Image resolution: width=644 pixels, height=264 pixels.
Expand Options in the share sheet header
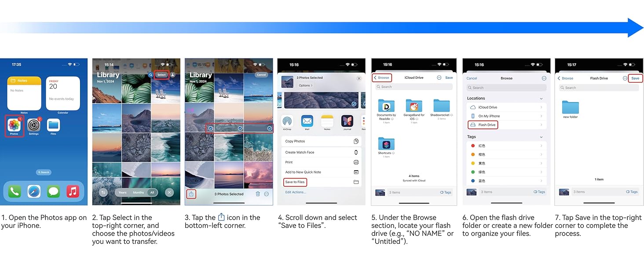pos(306,85)
